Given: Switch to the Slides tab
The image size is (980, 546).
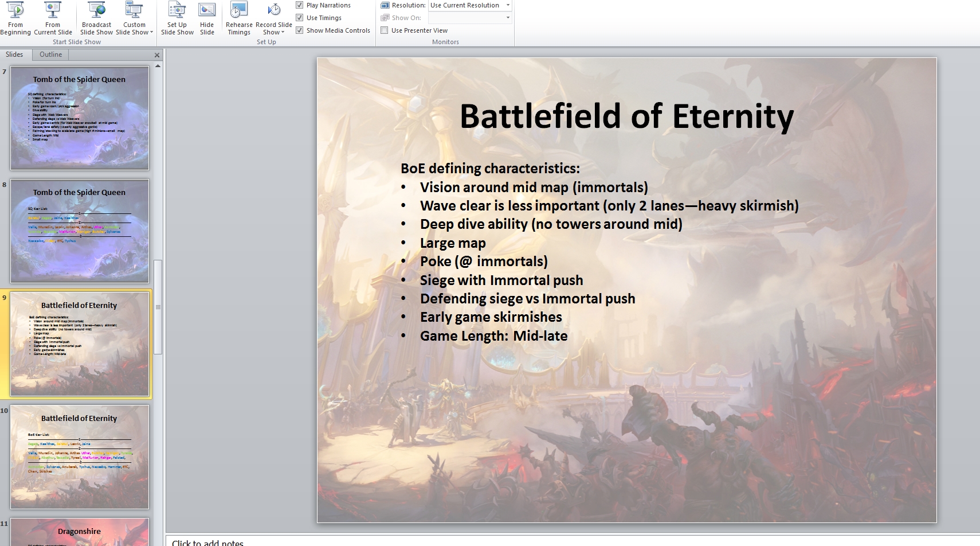Looking at the screenshot, I should [14, 54].
